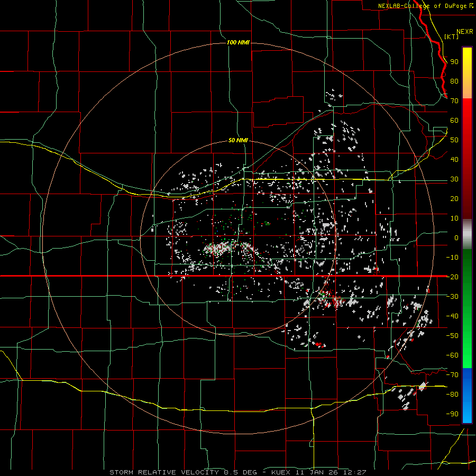
Task: Pick the gray zero-velocity color bar segment
Action: point(467,234)
